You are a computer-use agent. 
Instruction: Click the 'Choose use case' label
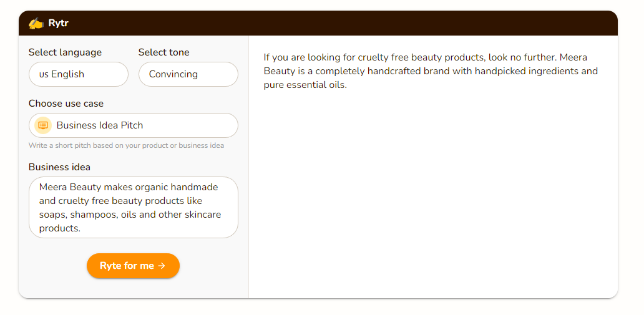[66, 104]
